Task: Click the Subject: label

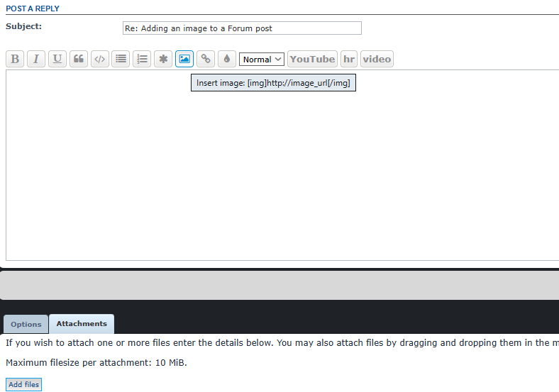Action: 23,26
